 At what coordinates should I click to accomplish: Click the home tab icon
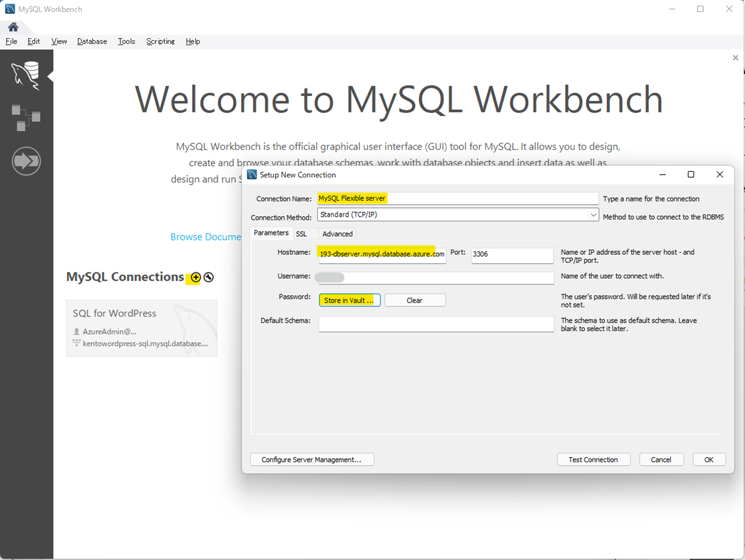(13, 27)
